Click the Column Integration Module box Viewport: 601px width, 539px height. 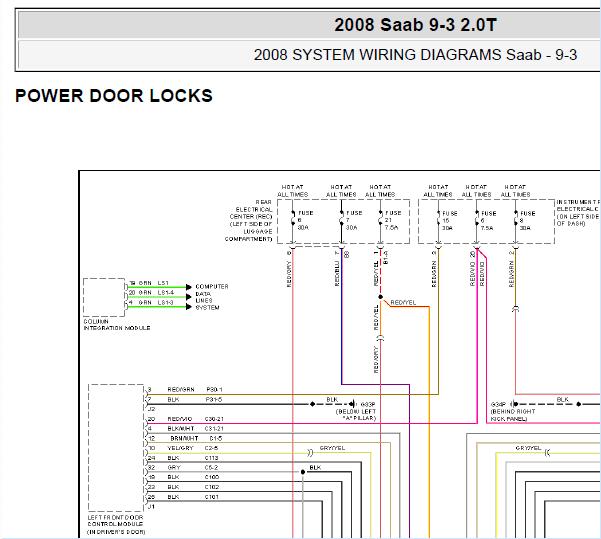pos(104,297)
